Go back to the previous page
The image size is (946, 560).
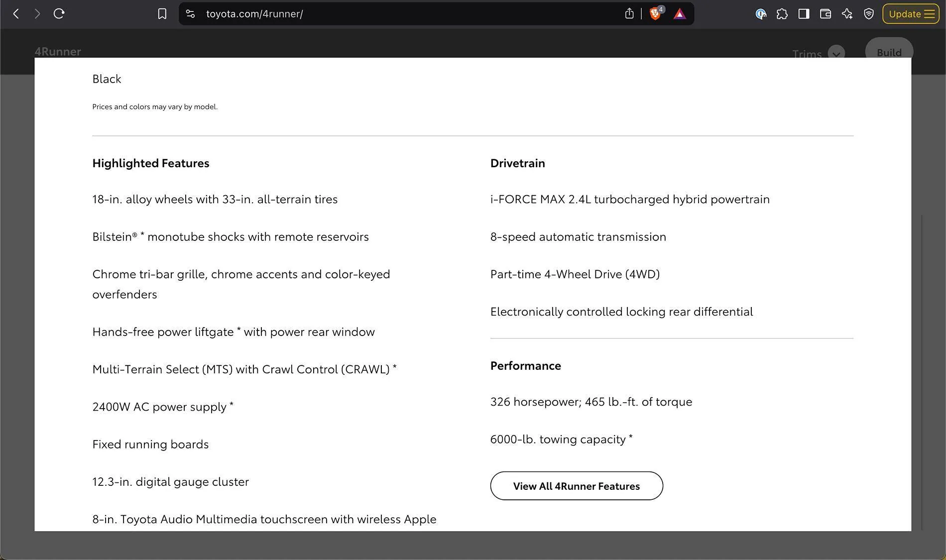point(16,14)
